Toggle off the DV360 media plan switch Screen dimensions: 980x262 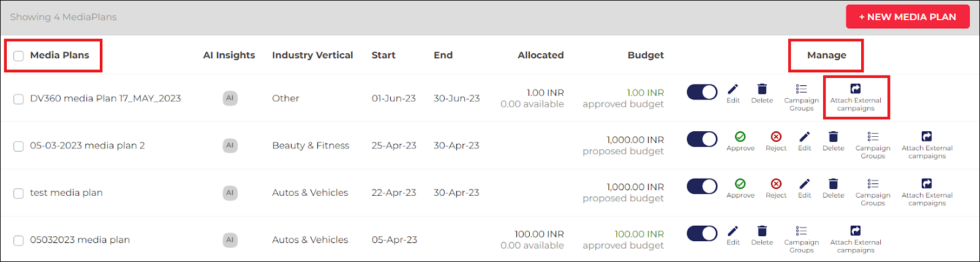pyautogui.click(x=702, y=92)
